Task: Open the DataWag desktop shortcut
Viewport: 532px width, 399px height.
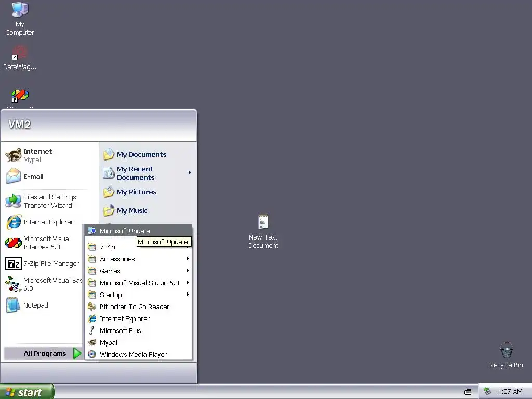Action: (x=20, y=58)
